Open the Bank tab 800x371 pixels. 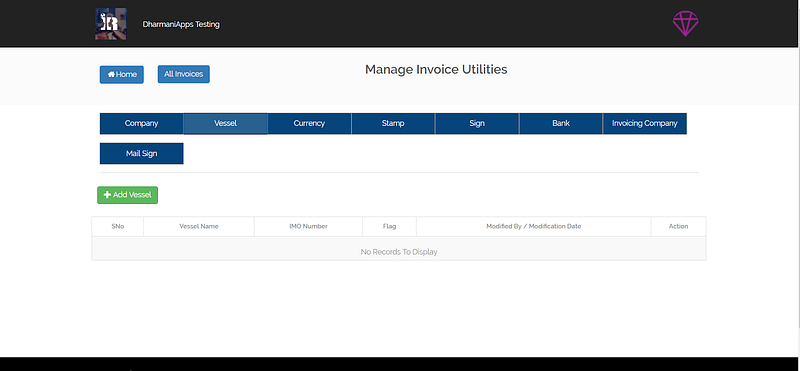(561, 123)
